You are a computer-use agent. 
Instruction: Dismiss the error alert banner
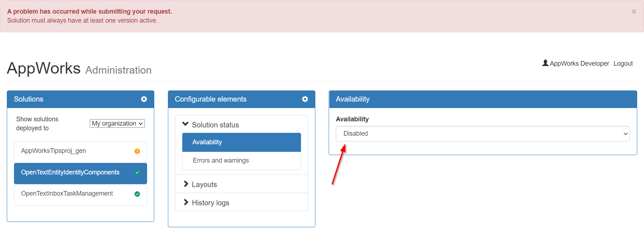[634, 11]
